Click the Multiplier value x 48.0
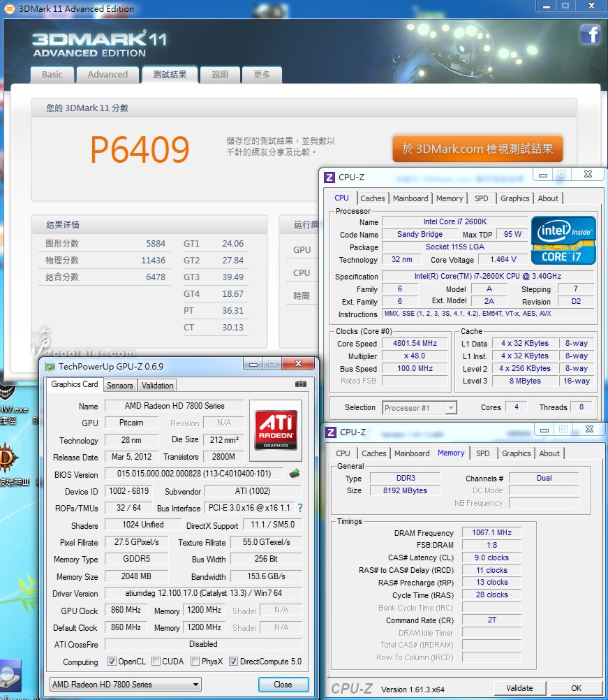This screenshot has width=608, height=700. click(x=415, y=356)
